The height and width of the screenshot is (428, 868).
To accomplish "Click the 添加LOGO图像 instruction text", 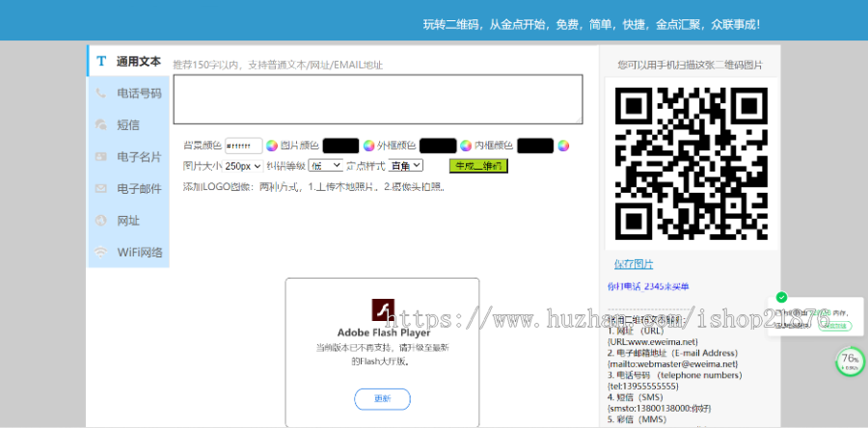I will click(x=314, y=187).
